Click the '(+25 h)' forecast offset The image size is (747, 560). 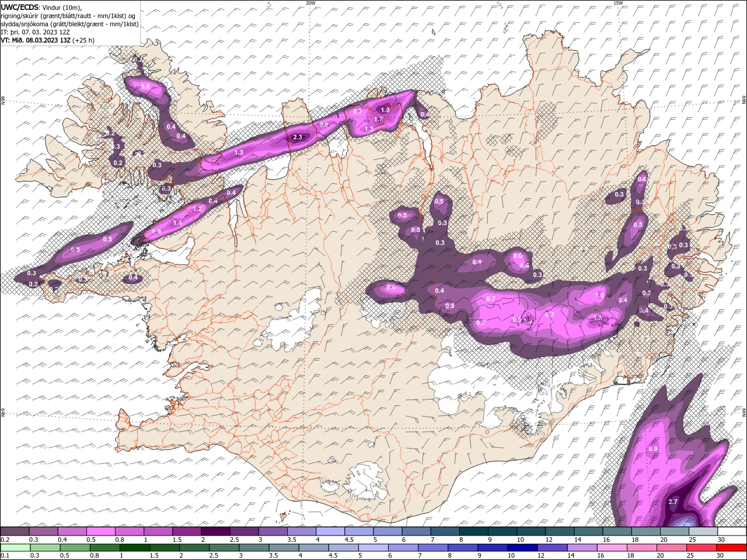click(x=83, y=40)
